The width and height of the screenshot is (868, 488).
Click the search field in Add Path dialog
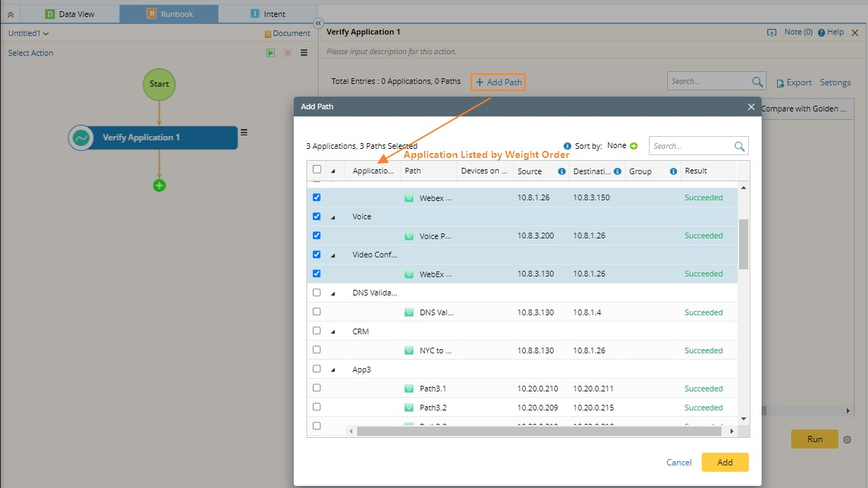690,146
